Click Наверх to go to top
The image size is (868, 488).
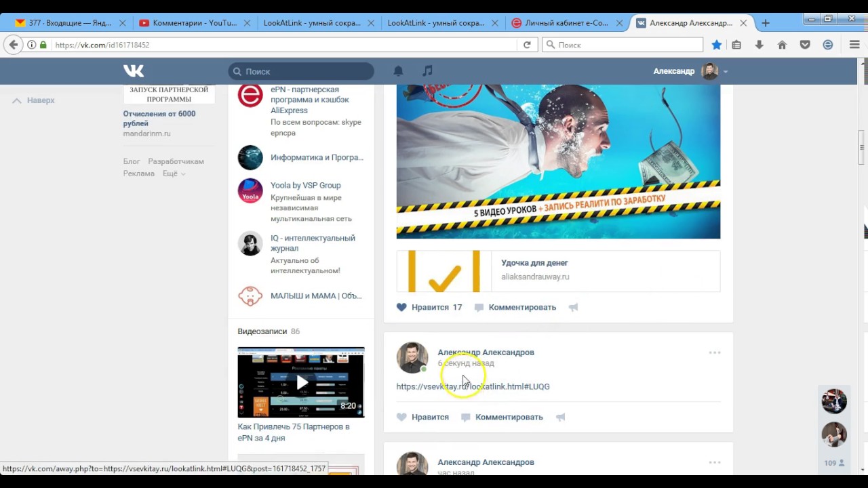[34, 100]
